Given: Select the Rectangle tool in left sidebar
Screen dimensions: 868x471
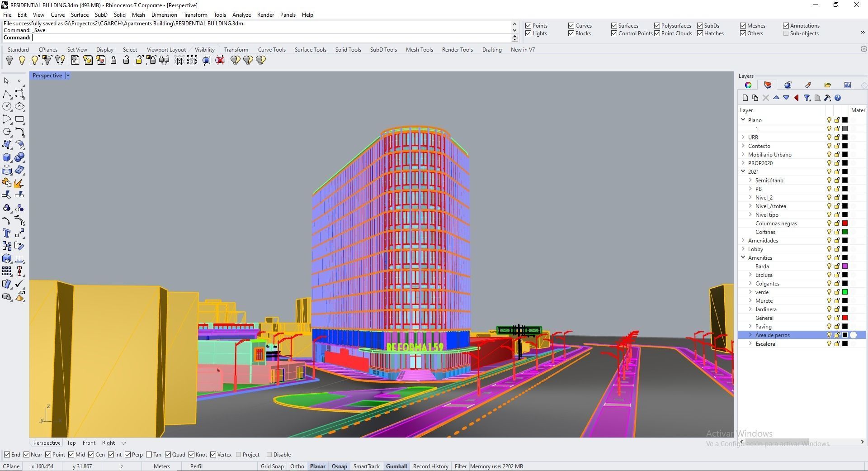Looking at the screenshot, I should pos(19,119).
